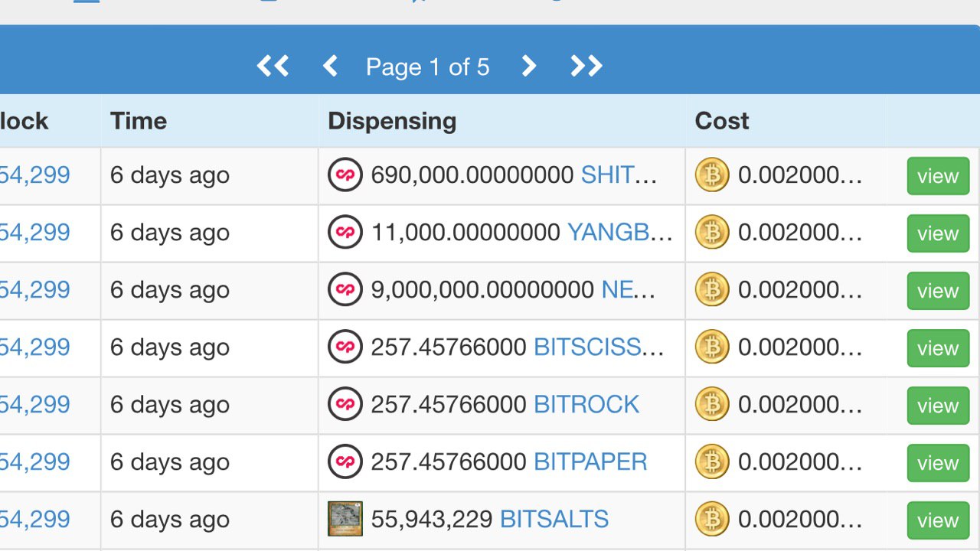
Task: Go to the first page double-chevron
Action: pos(273,67)
